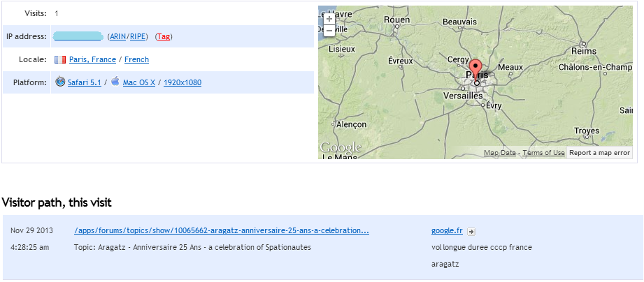The image size is (644, 282).
Task: Click the map zoom out minus button
Action: click(x=329, y=31)
